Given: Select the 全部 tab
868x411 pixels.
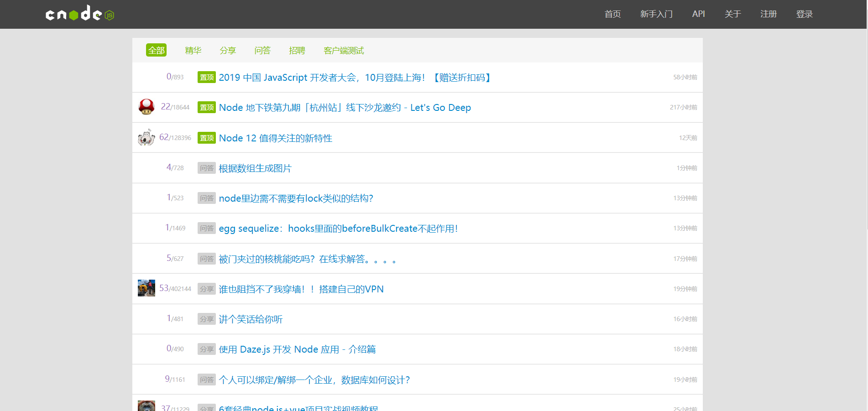Looking at the screenshot, I should click(x=156, y=50).
